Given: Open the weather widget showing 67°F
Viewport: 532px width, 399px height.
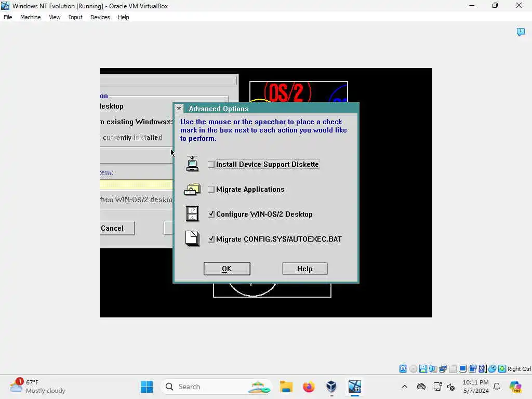Looking at the screenshot, I should (37, 387).
